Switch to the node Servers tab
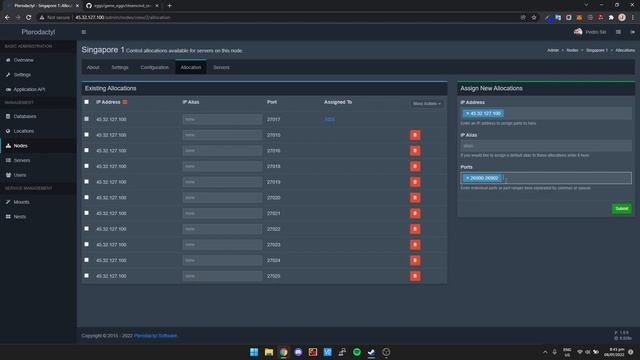The image size is (640, 360). tap(221, 67)
